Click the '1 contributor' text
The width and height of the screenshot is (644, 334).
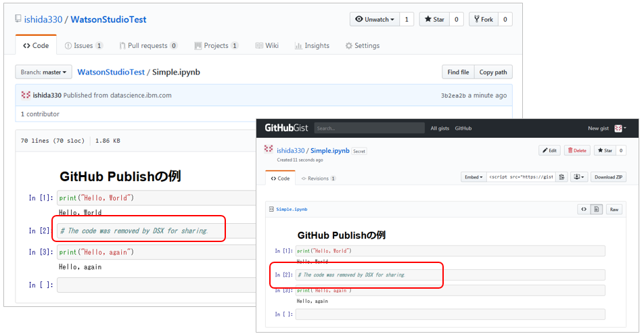[x=40, y=114]
